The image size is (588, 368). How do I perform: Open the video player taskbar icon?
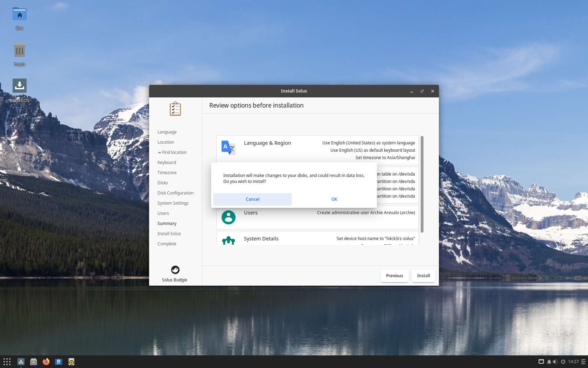59,362
